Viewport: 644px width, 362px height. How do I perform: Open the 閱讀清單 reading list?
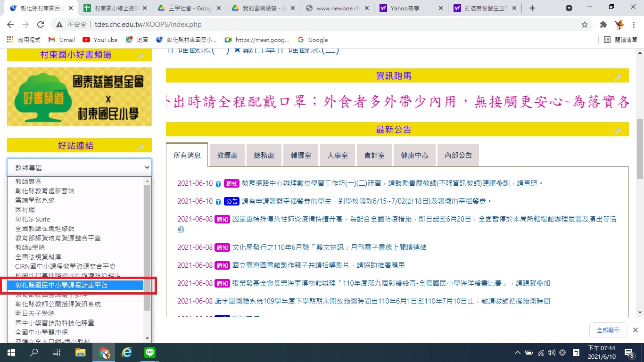pos(621,40)
